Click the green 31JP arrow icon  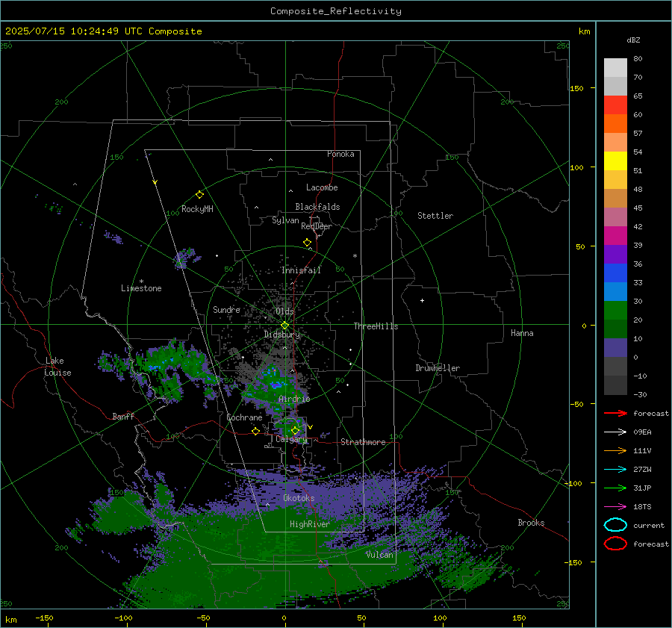[615, 488]
